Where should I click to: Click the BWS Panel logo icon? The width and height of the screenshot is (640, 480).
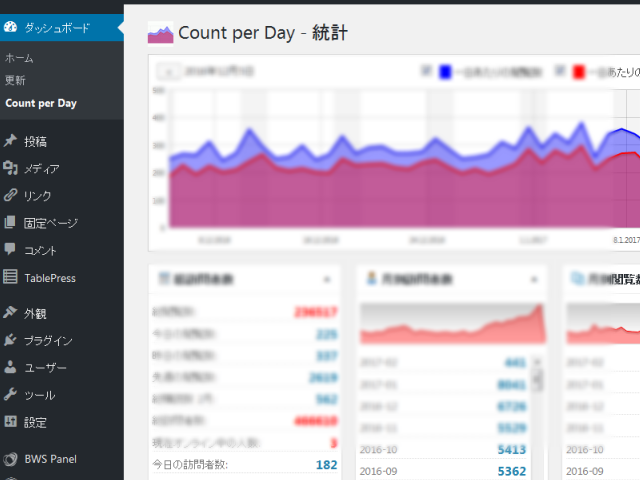click(10, 459)
